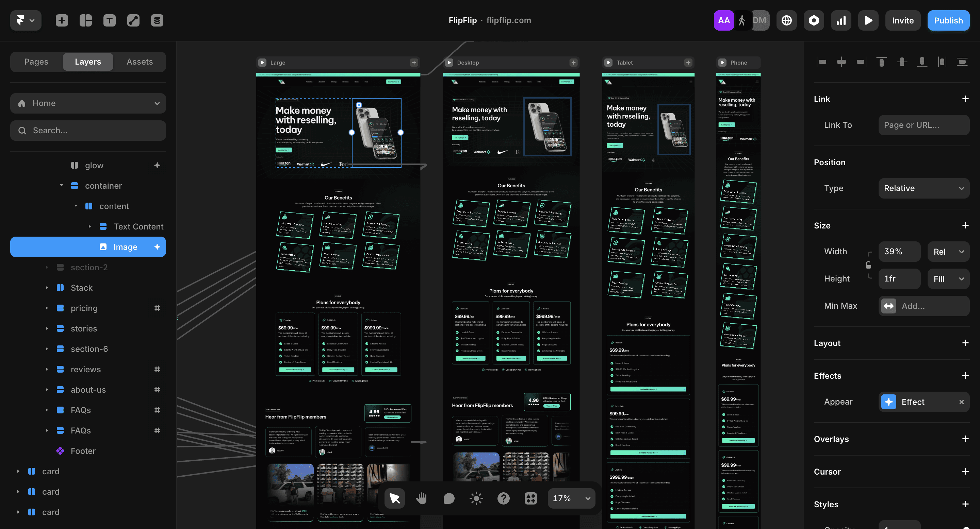Click the Insert plus tool
The height and width of the screenshot is (529, 980).
pyautogui.click(x=62, y=20)
